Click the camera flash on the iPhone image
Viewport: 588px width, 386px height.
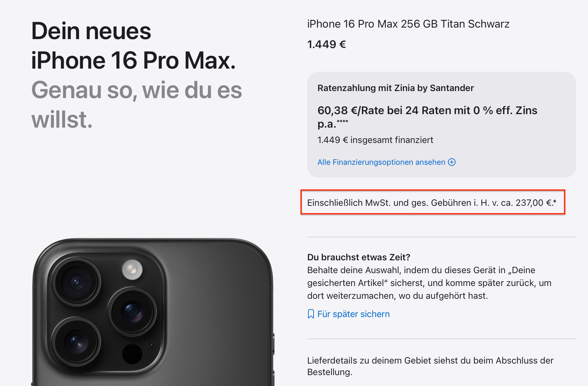(x=132, y=269)
